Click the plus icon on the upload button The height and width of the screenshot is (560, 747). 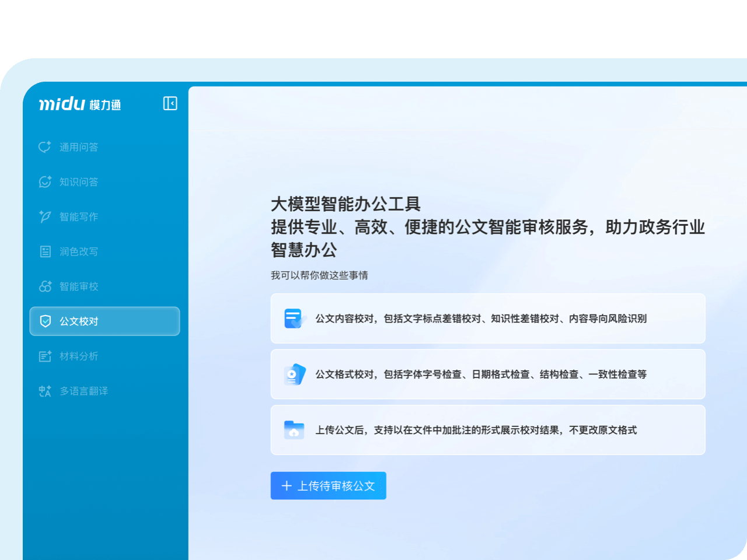click(287, 486)
